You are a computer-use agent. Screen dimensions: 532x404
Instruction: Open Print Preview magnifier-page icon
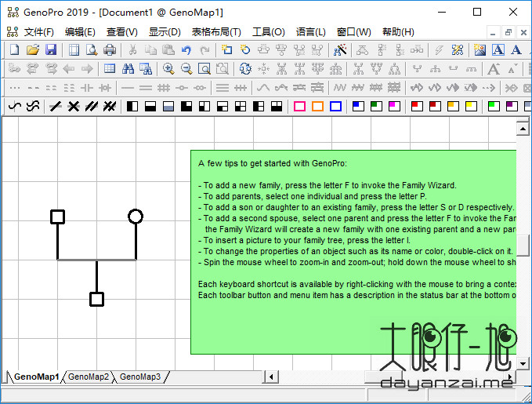point(92,50)
